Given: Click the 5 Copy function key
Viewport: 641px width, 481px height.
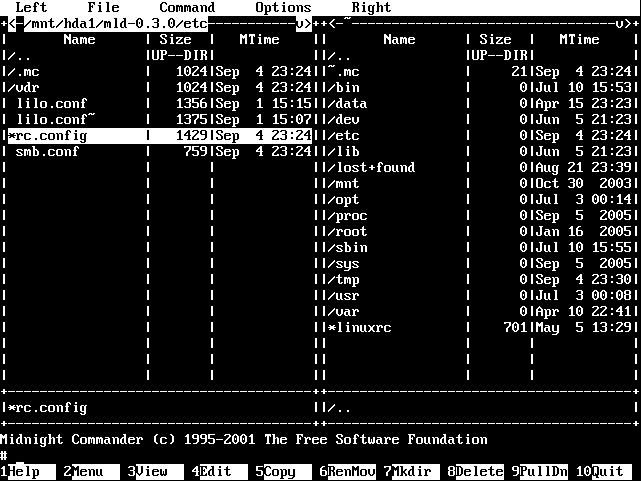Looking at the screenshot, I should pos(281,472).
